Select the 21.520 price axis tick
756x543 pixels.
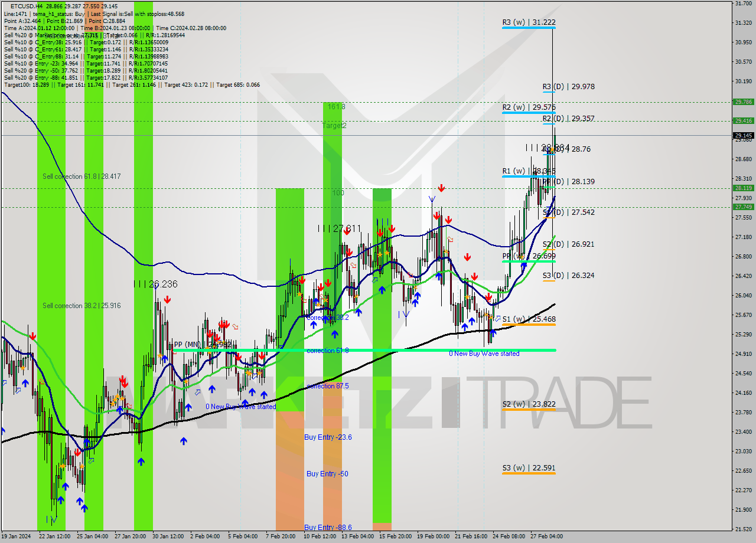coord(743,529)
